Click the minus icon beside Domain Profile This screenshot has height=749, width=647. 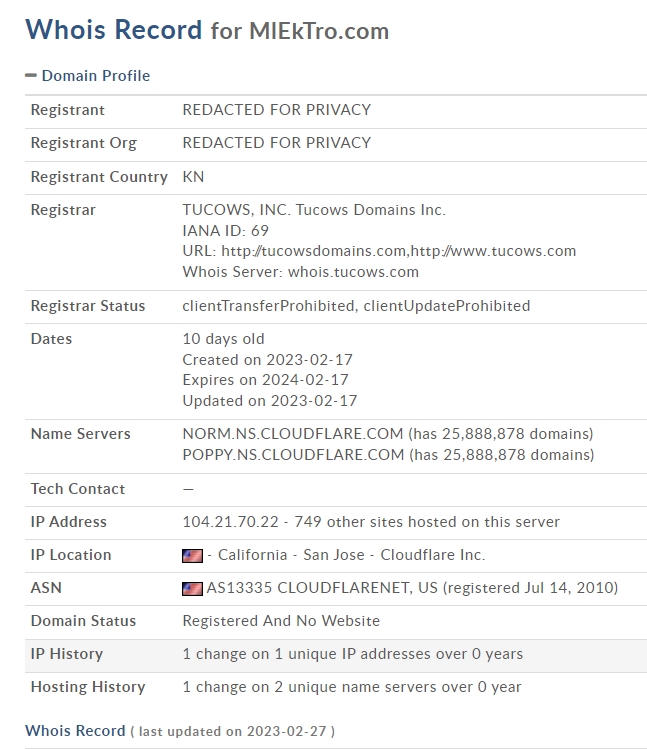click(31, 75)
